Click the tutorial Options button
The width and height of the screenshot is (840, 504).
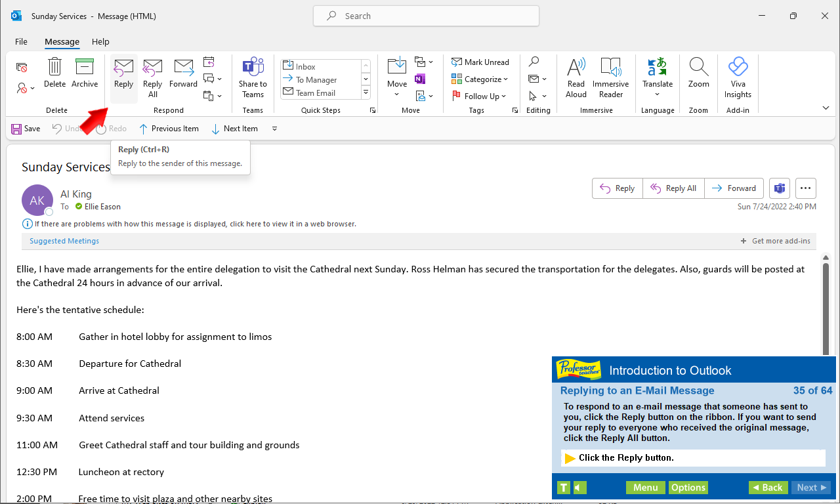pyautogui.click(x=688, y=488)
